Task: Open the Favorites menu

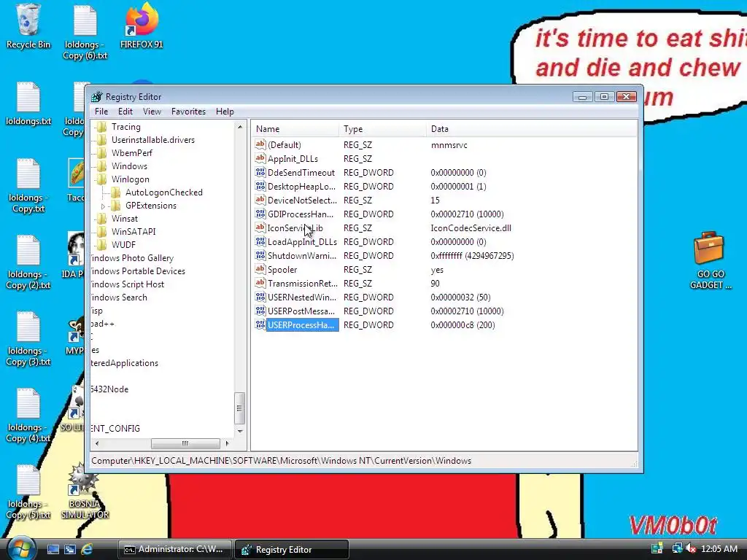Action: click(189, 112)
